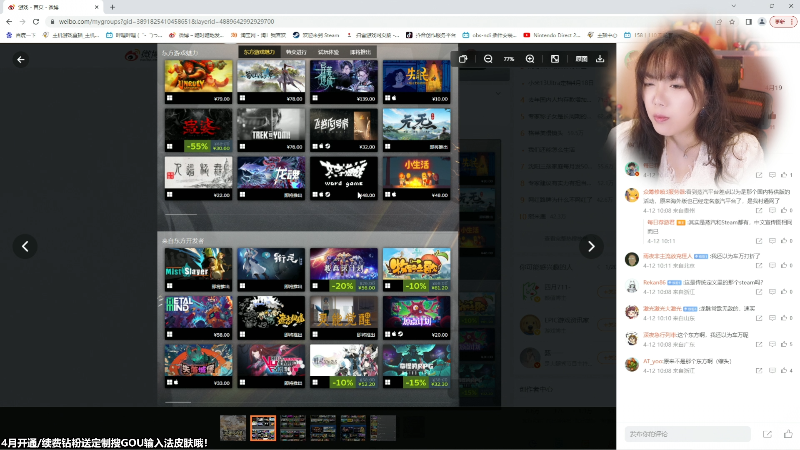Screen dimensions: 800x450
Task: Select the fifth thumbnail in the filmstrip
Action: [x=353, y=428]
